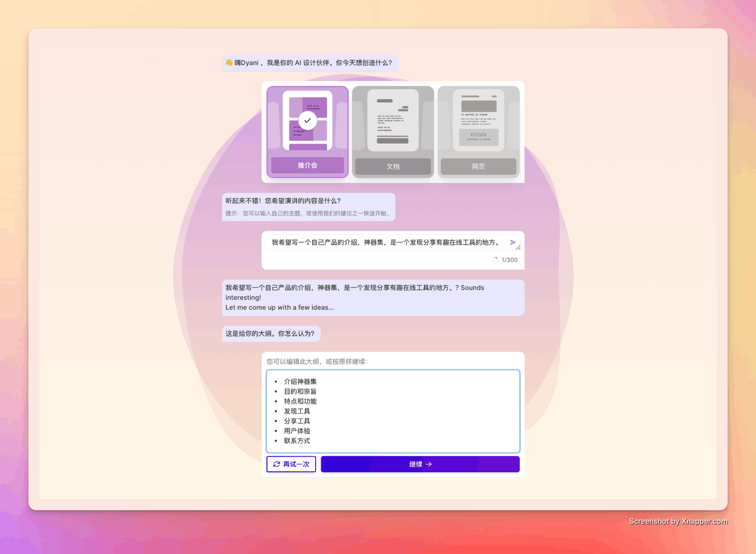
Task: Click the waving hand emoji in greeting
Action: tap(229, 63)
